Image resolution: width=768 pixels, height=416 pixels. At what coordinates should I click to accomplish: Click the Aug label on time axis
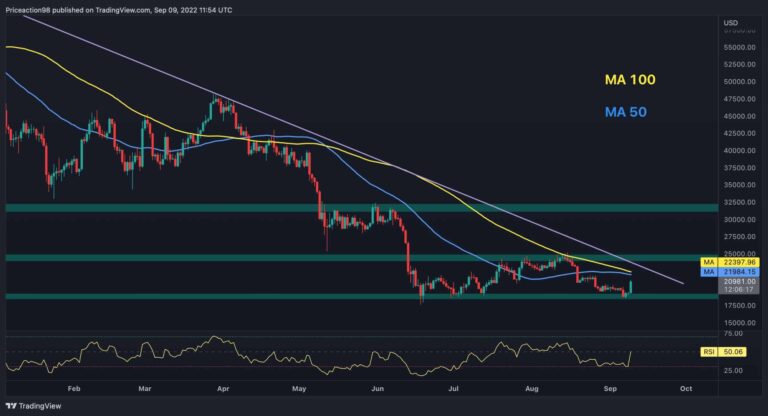[532, 389]
